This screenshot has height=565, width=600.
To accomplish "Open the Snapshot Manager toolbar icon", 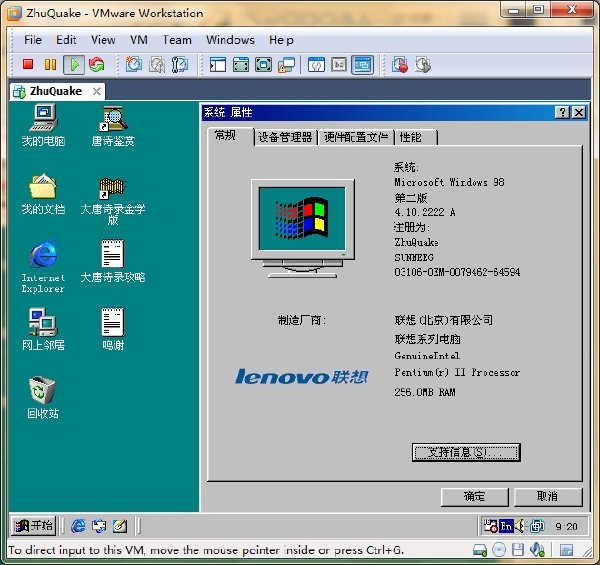I will (179, 65).
